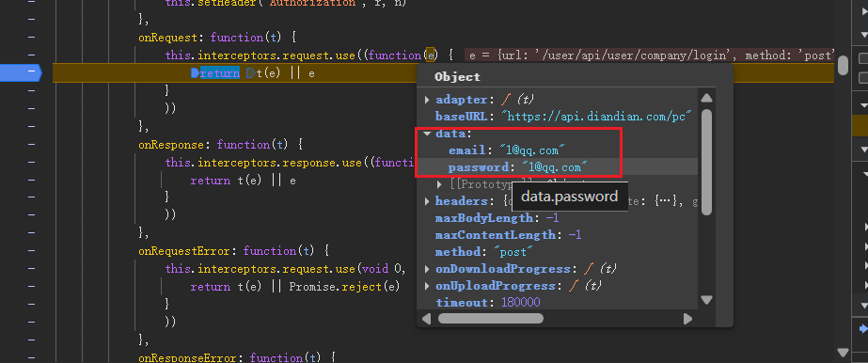Click Object popup scroll-down arrow
868x363 pixels.
(x=706, y=299)
